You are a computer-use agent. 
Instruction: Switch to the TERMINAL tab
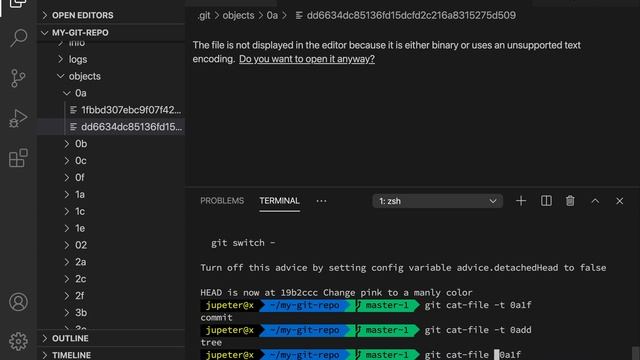[x=280, y=201]
